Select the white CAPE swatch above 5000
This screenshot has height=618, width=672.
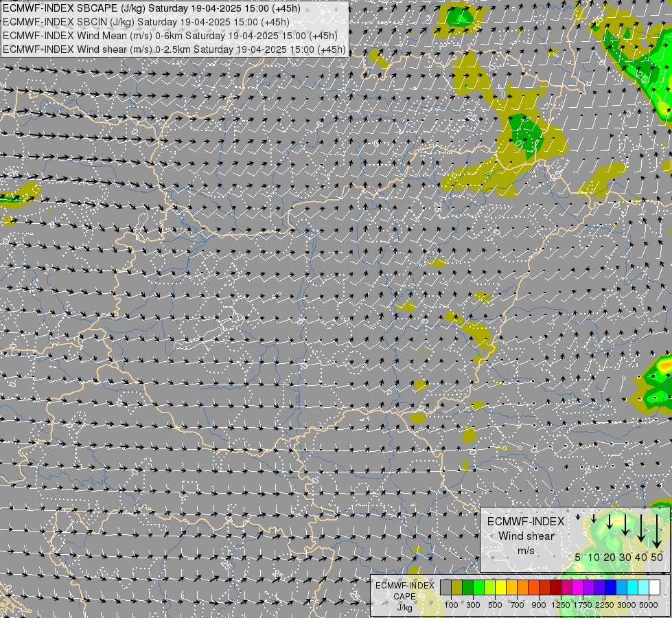pyautogui.click(x=654, y=587)
